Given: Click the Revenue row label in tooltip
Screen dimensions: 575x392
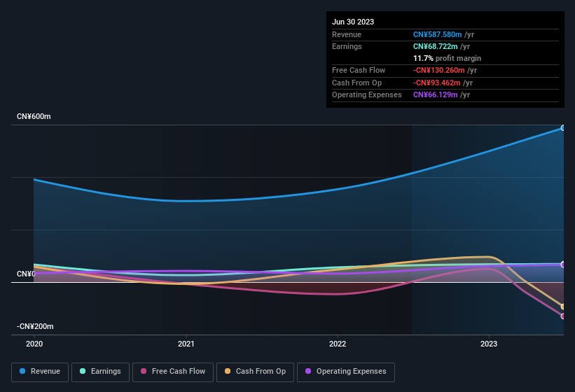Looking at the screenshot, I should (347, 34).
